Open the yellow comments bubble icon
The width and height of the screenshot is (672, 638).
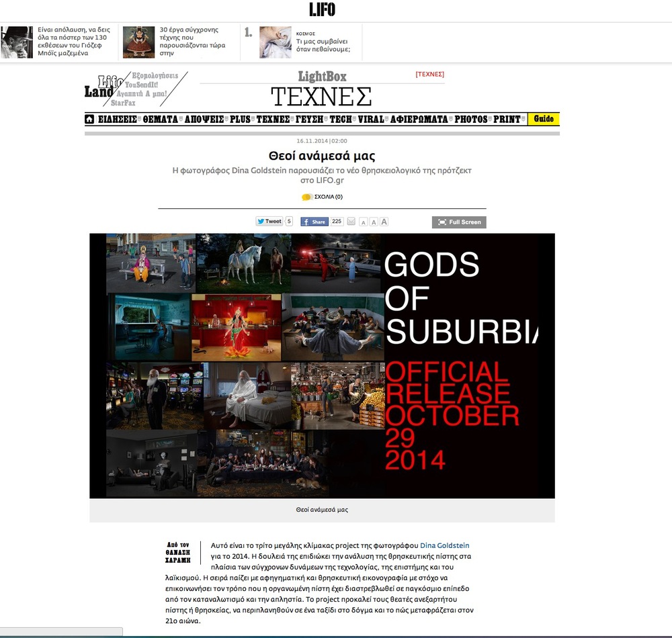tap(306, 197)
